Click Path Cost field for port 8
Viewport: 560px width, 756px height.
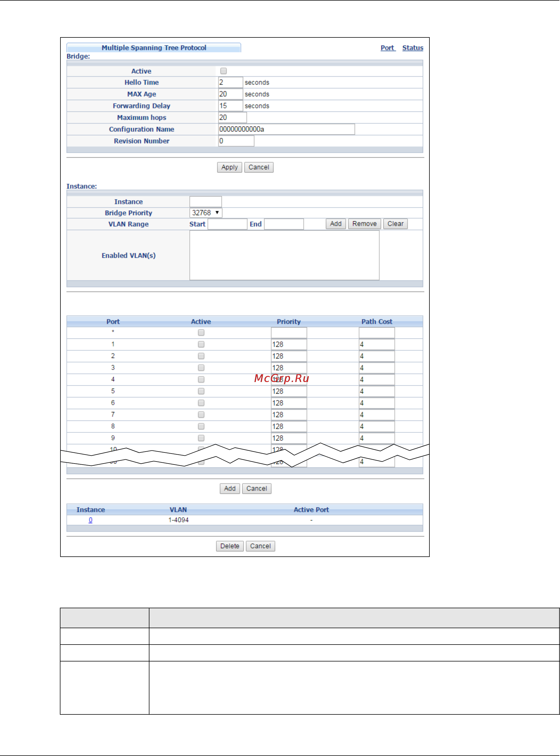376,426
